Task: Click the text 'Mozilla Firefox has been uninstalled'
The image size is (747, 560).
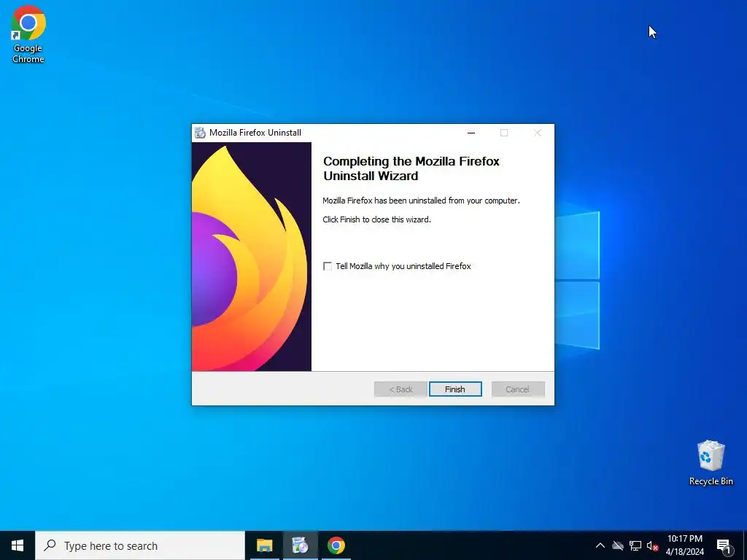Action: point(385,201)
